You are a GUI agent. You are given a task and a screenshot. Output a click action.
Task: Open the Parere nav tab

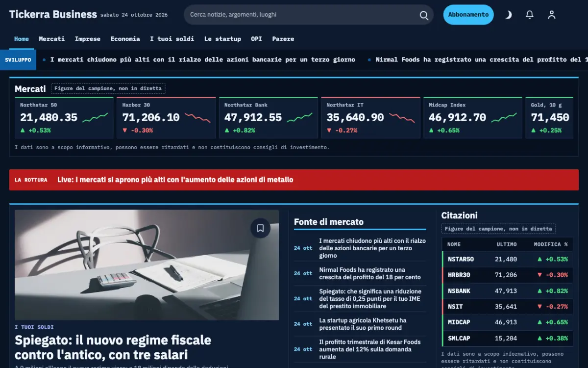tap(283, 39)
